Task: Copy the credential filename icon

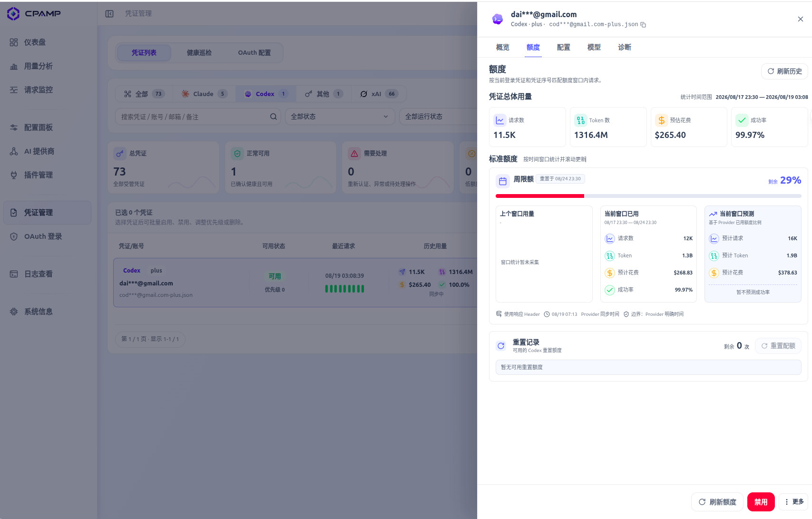Action: (643, 25)
